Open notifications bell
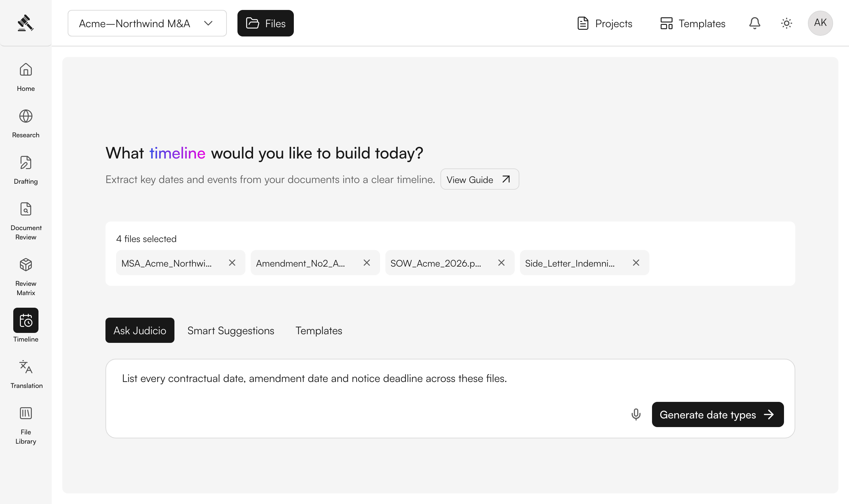Image resolution: width=849 pixels, height=504 pixels. [x=754, y=23]
